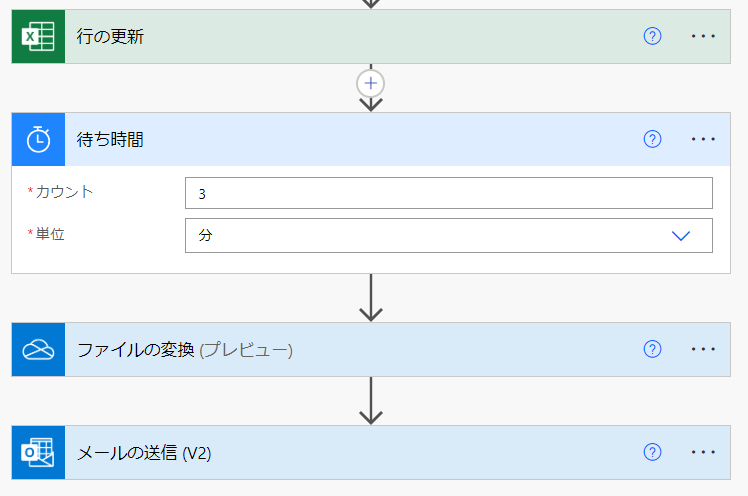Screen dimensions: 748x496
Task: Open the ファイルの変換 ellipsis menu
Action: click(704, 349)
